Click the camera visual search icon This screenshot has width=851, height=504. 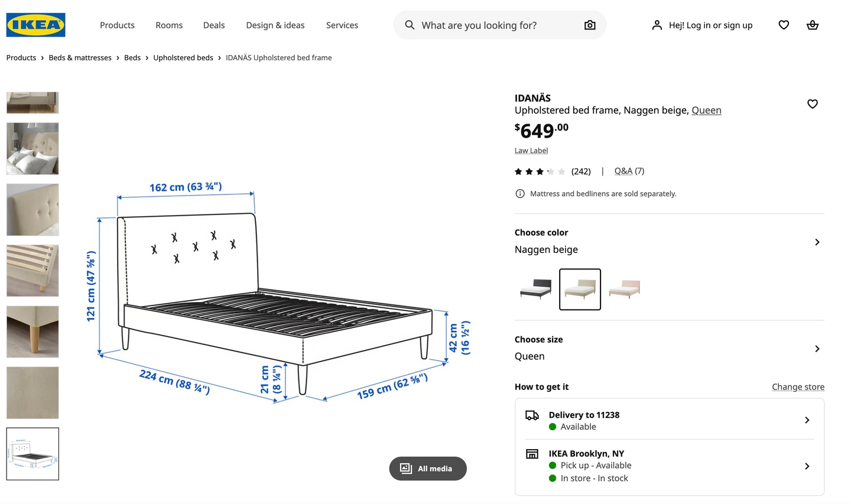[x=589, y=25]
